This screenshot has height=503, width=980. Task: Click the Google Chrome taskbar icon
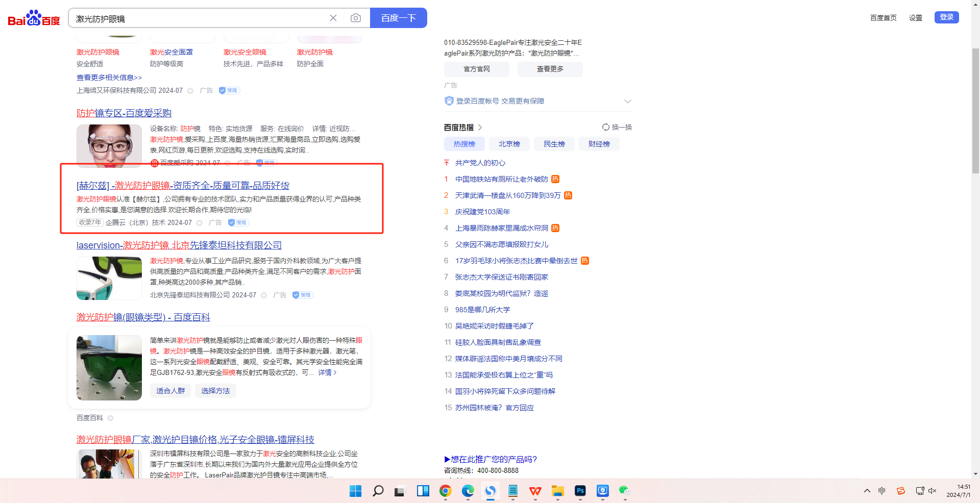tap(446, 491)
